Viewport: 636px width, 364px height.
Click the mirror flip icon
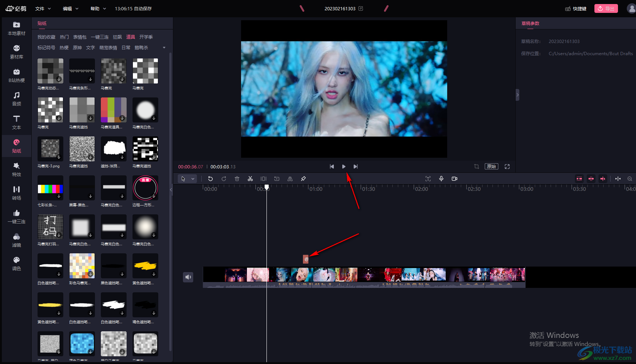coord(290,179)
